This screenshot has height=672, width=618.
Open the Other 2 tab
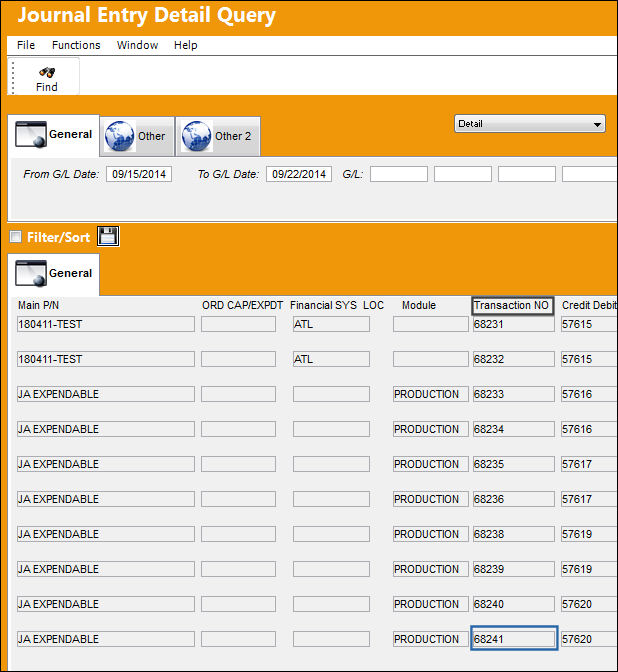[x=218, y=136]
